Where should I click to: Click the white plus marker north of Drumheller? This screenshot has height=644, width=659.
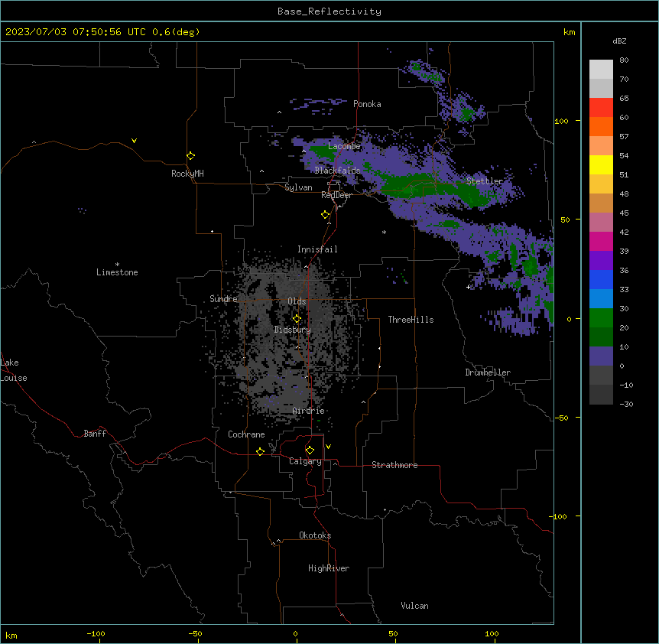click(x=468, y=287)
